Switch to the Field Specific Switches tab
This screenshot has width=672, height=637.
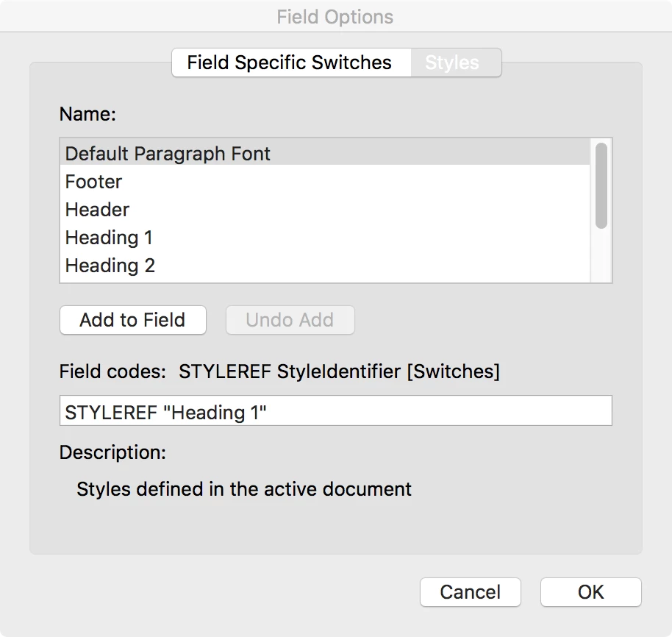[290, 63]
